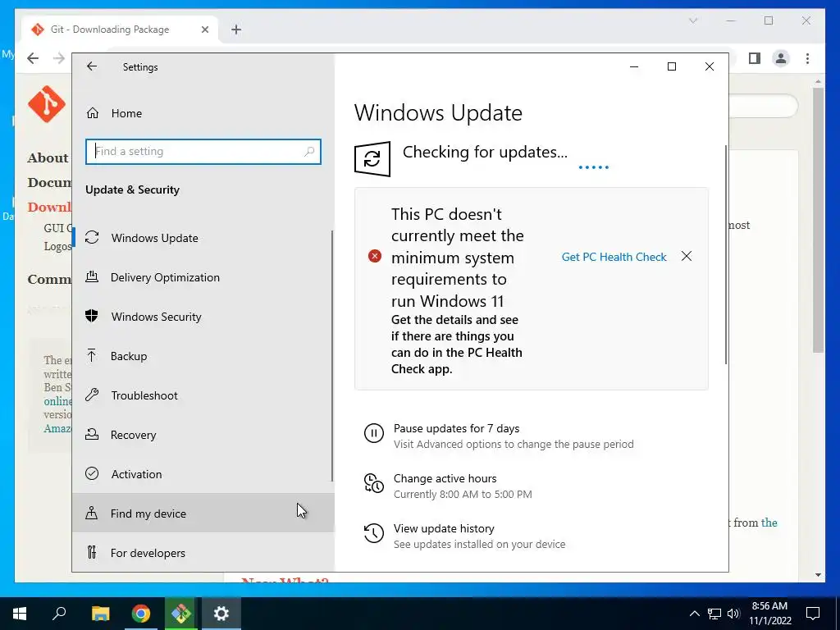Click the volume speaker tray icon
This screenshot has width=840, height=630.
pyautogui.click(x=733, y=614)
